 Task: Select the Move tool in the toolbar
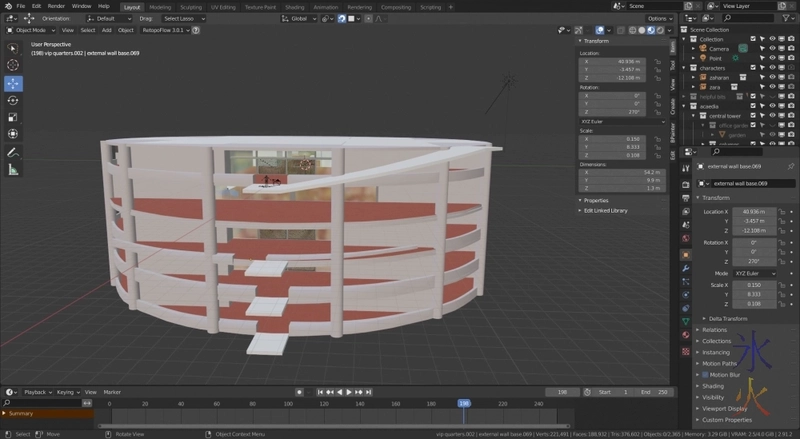tap(14, 83)
